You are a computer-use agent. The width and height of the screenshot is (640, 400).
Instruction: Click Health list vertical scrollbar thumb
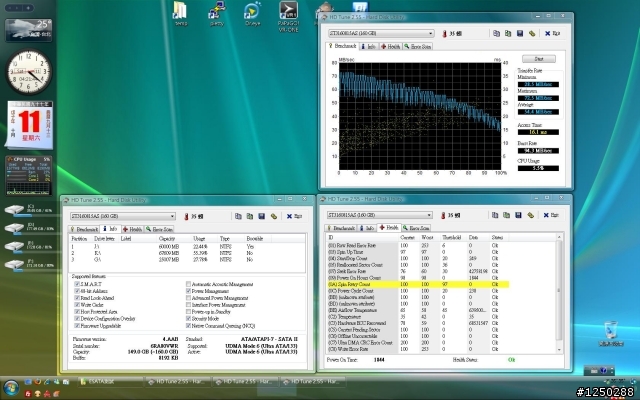click(x=559, y=290)
